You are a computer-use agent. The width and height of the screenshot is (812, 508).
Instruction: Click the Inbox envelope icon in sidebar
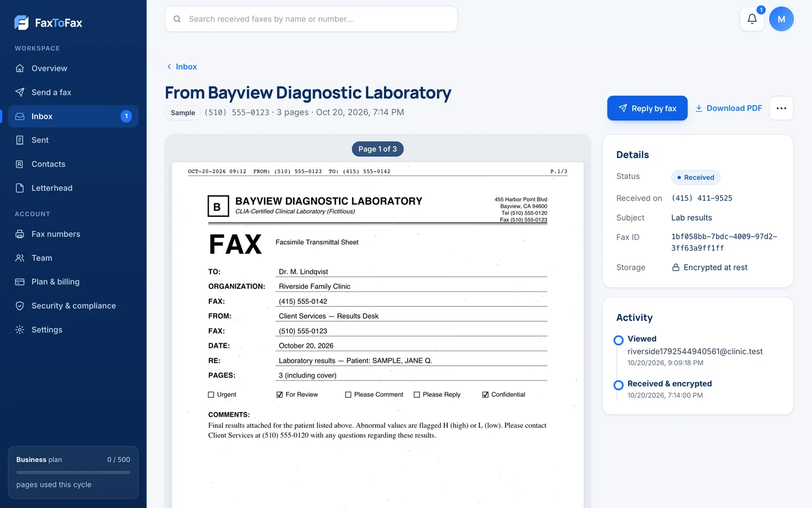click(20, 116)
